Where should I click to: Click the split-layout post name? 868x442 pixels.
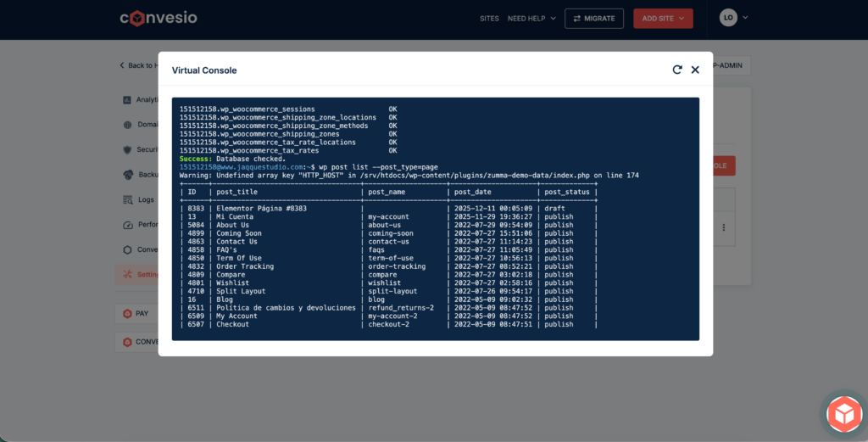(392, 291)
